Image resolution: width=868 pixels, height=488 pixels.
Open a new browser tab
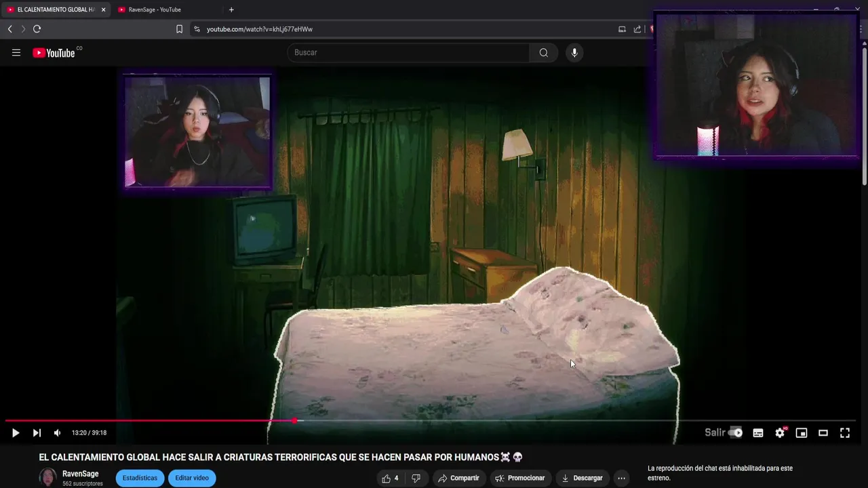(x=231, y=9)
